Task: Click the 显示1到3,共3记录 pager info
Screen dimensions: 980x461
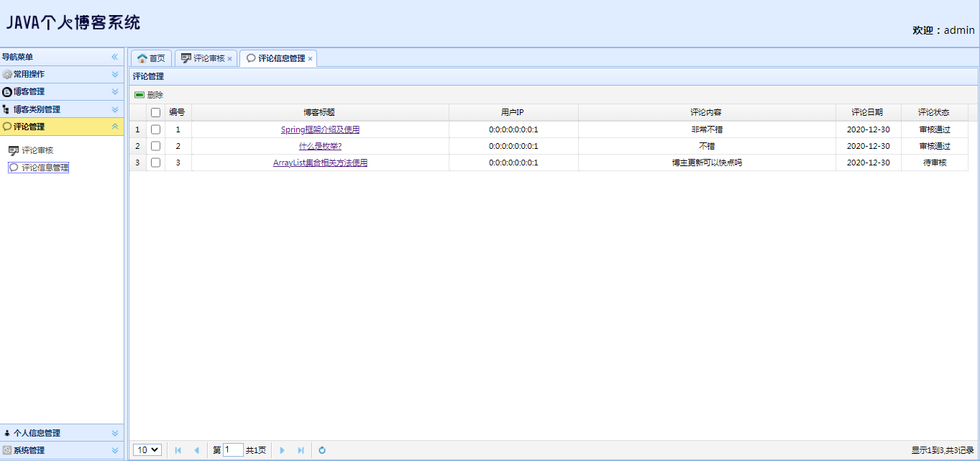Action: click(942, 450)
